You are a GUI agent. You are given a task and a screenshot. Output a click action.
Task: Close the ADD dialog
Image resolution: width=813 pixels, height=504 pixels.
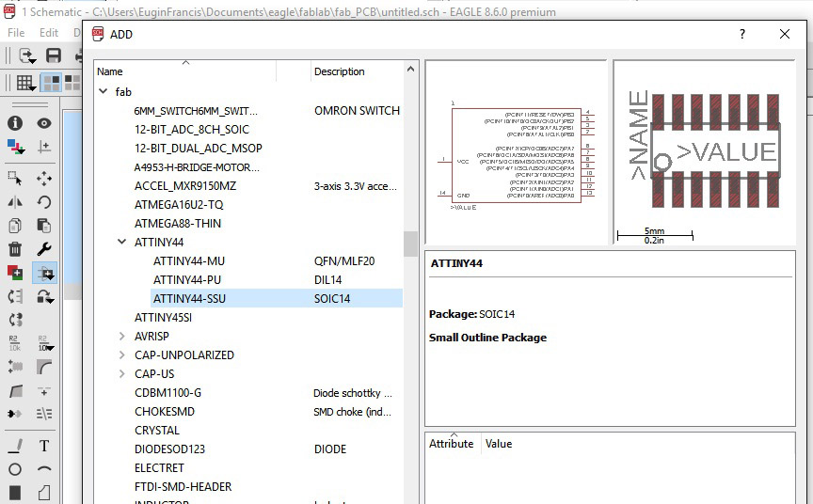[785, 34]
